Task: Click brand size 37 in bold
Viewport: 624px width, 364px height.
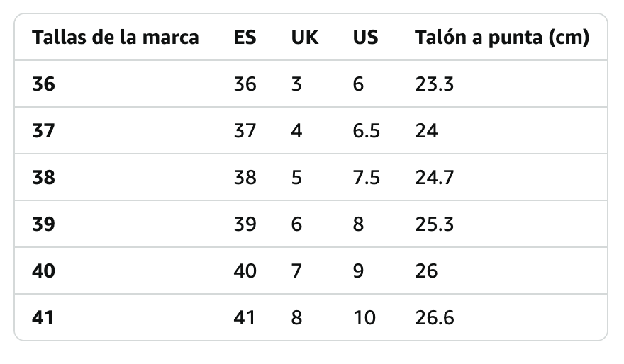Action: tap(43, 131)
